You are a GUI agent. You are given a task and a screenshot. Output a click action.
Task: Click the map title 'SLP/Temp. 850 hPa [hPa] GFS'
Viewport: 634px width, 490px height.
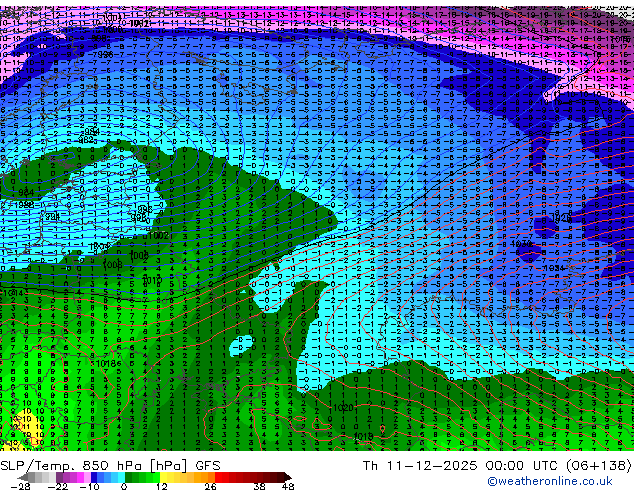(110, 465)
